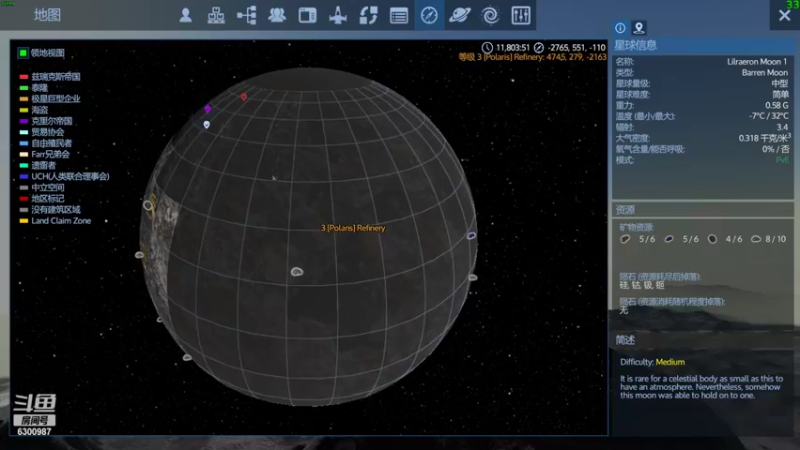
Task: Click the Land Claim Zone legend entry
Action: click(x=61, y=221)
